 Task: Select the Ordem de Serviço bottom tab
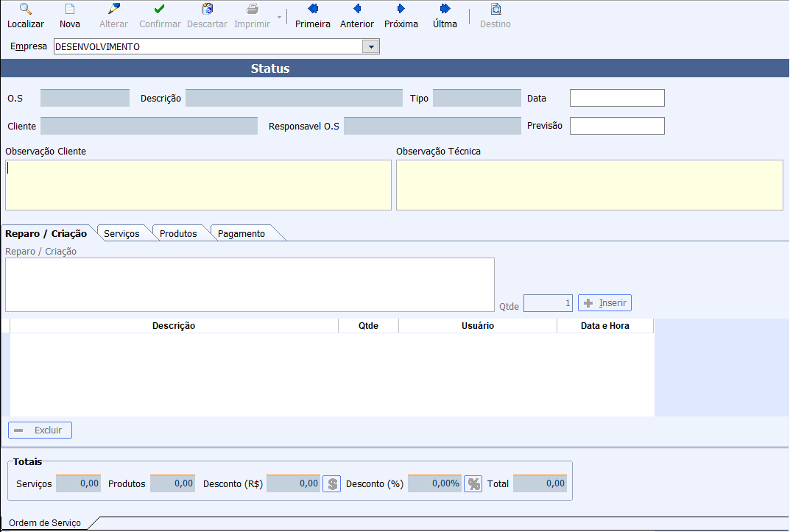pos(45,522)
